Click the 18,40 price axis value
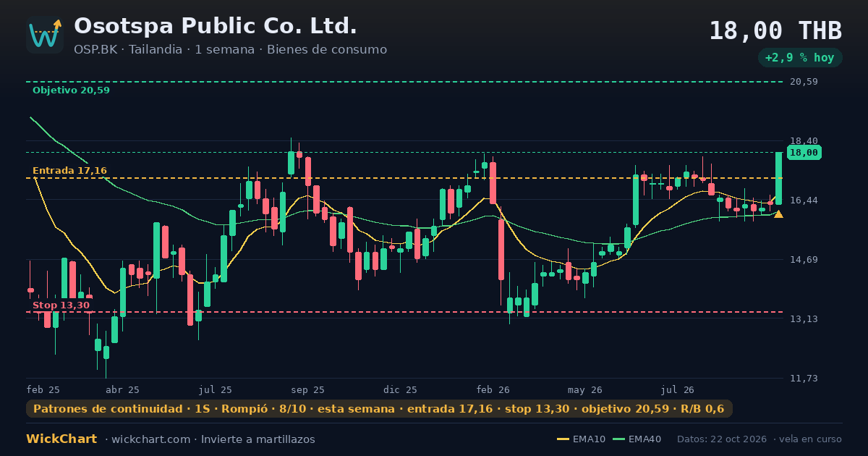 804,141
